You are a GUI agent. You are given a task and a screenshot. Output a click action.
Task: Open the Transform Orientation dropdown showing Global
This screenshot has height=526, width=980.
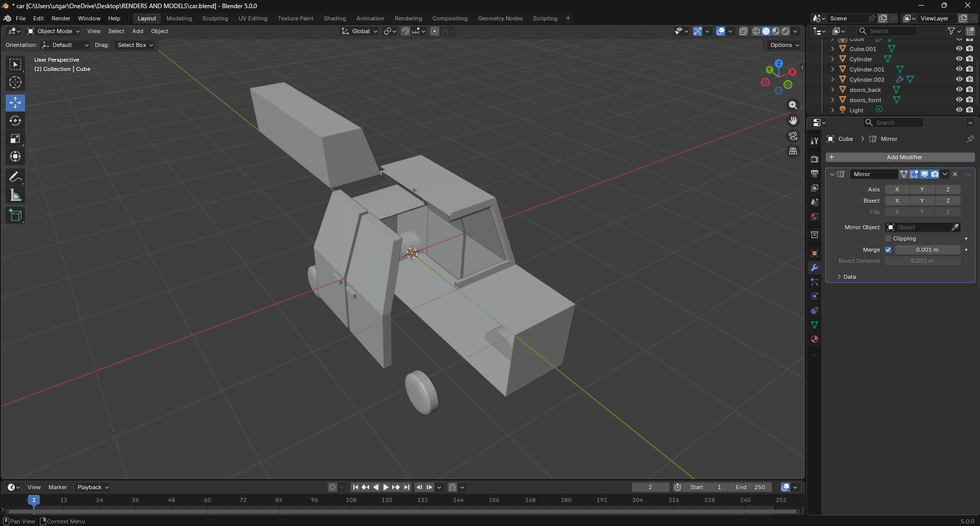coord(359,31)
